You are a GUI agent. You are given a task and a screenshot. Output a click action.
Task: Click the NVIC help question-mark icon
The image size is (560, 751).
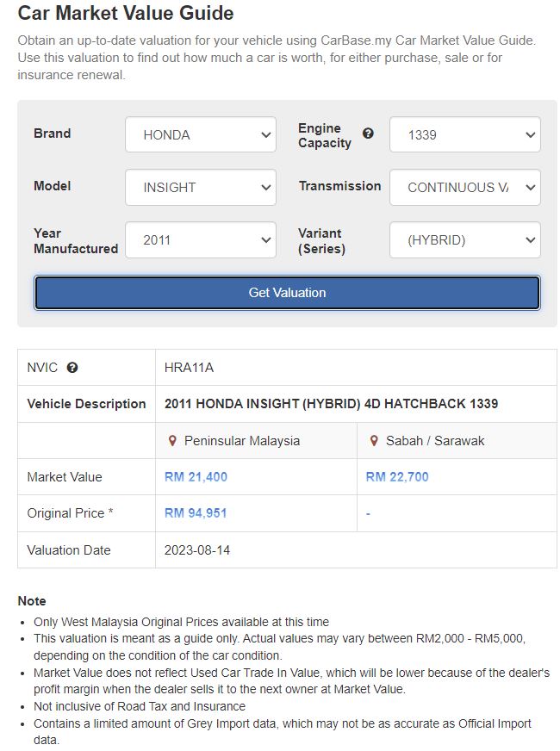72,368
